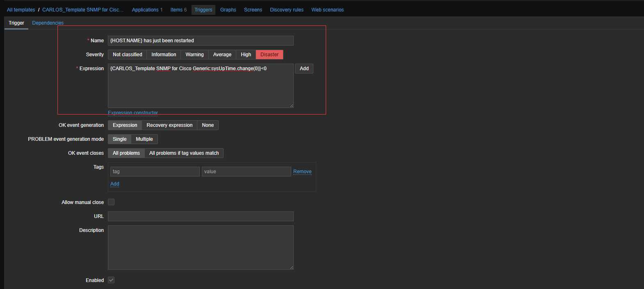The image size is (644, 289).
Task: Grab the Expression textarea resize handle
Action: point(291,106)
